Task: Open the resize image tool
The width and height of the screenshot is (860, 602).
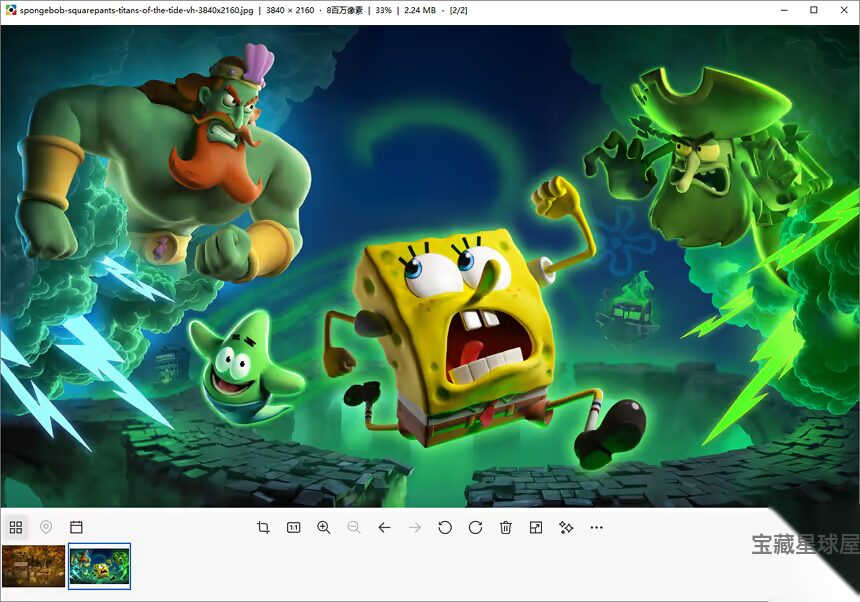Action: click(536, 527)
